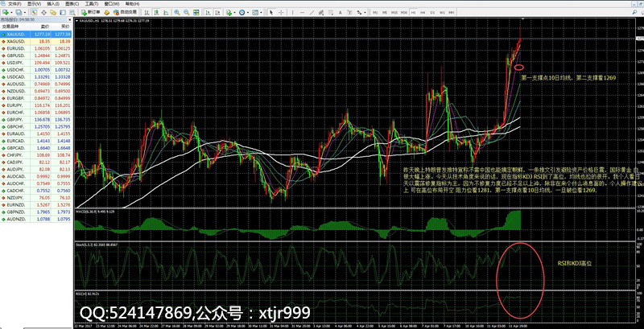Image resolution: width=644 pixels, height=329 pixels.
Task: Select the horizontal line drawing tool
Action: tap(303, 12)
